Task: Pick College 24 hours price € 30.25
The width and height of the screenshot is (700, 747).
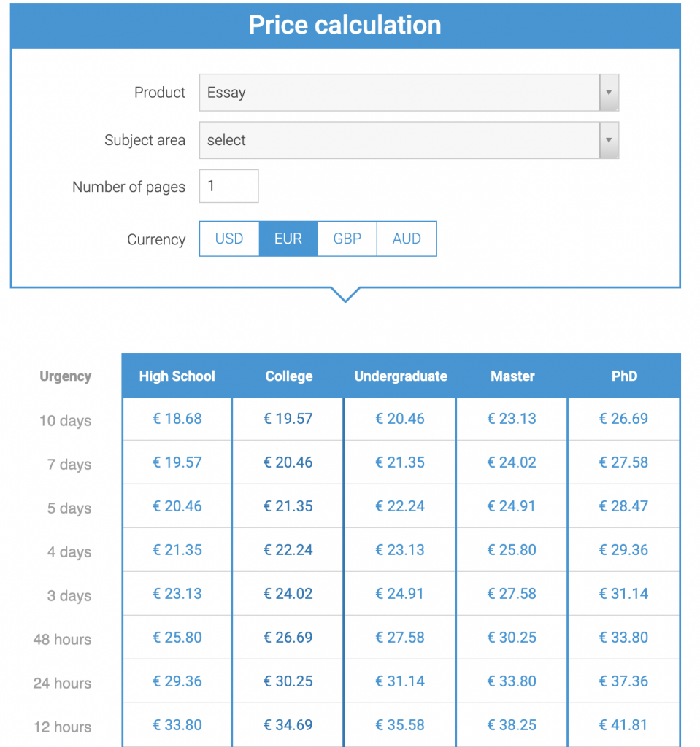Action: click(x=288, y=681)
